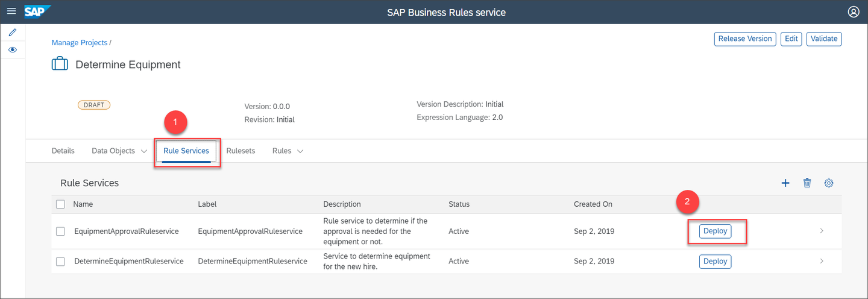Select the DetermineEquipmentRuleservice name cell
Screen dimensions: 868x299
click(129, 261)
